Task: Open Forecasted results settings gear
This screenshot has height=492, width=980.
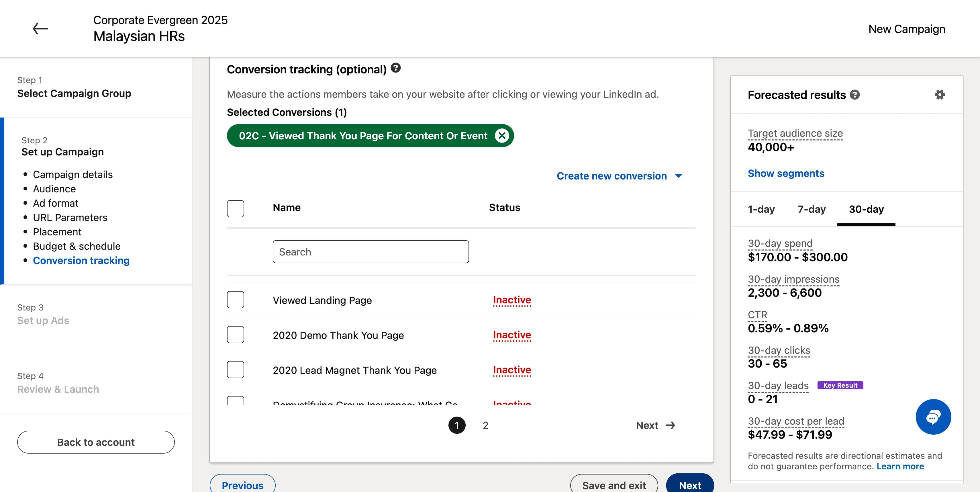Action: pyautogui.click(x=940, y=95)
